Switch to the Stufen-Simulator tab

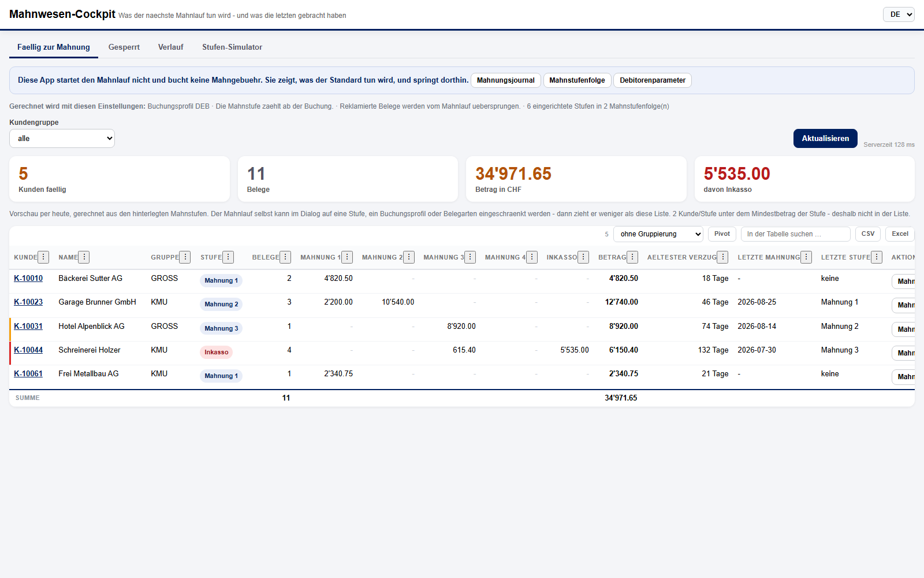(232, 47)
